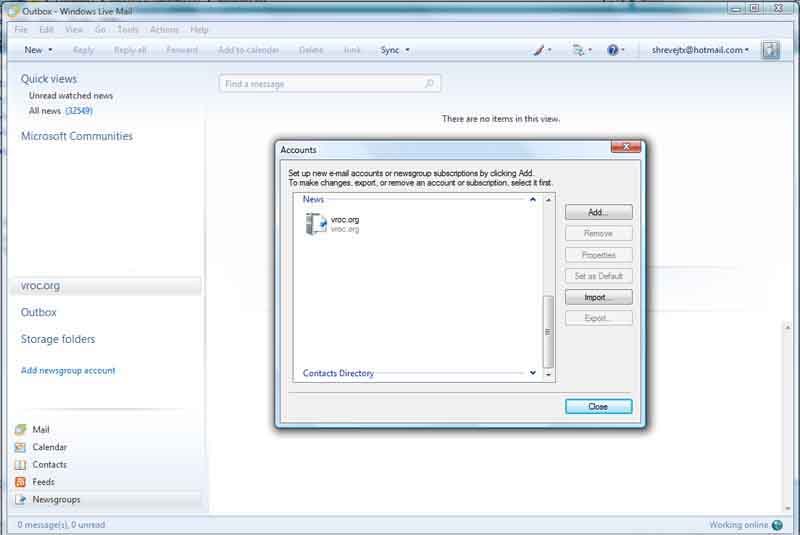This screenshot has width=800, height=535.
Task: Click the Windows Live Mail title icon
Action: tap(13, 11)
